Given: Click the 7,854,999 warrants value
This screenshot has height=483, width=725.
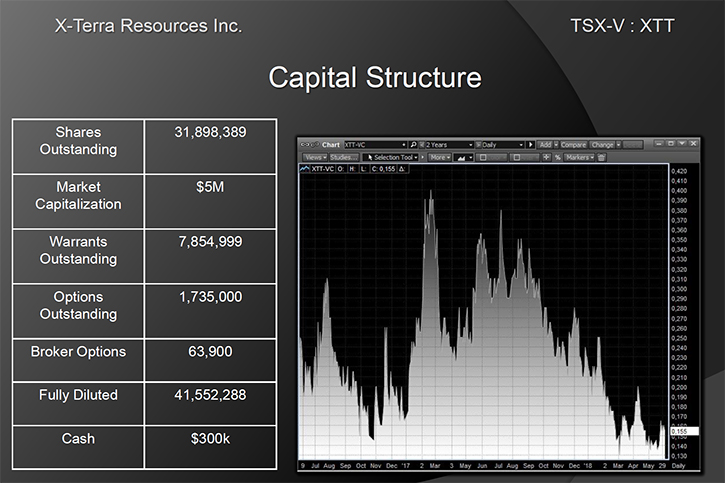Looking at the screenshot, I should tap(210, 242).
